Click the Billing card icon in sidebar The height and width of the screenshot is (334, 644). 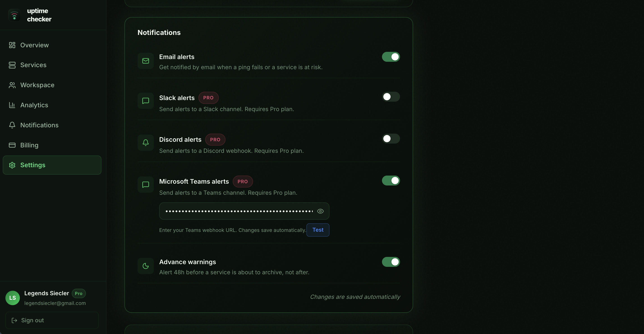point(12,145)
